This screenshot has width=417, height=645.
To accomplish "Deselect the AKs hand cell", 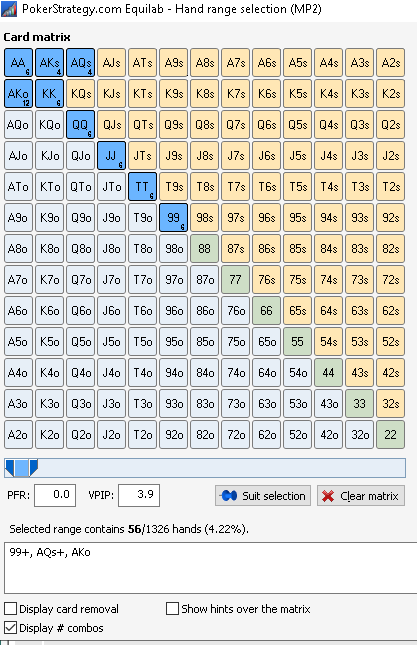I will [x=49, y=63].
